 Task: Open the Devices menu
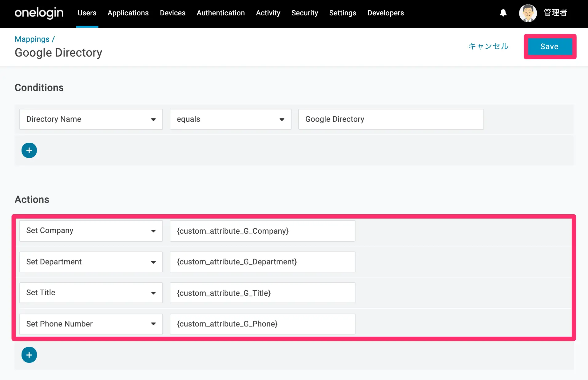[173, 13]
